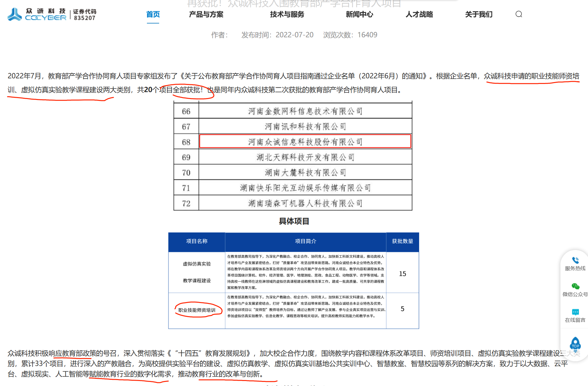Click the 项目名称 column header
Screen dimensions: 588x386
pos(197,241)
